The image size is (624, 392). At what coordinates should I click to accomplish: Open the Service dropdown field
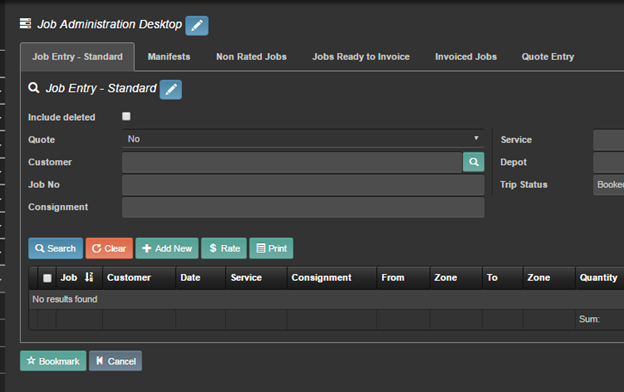608,140
